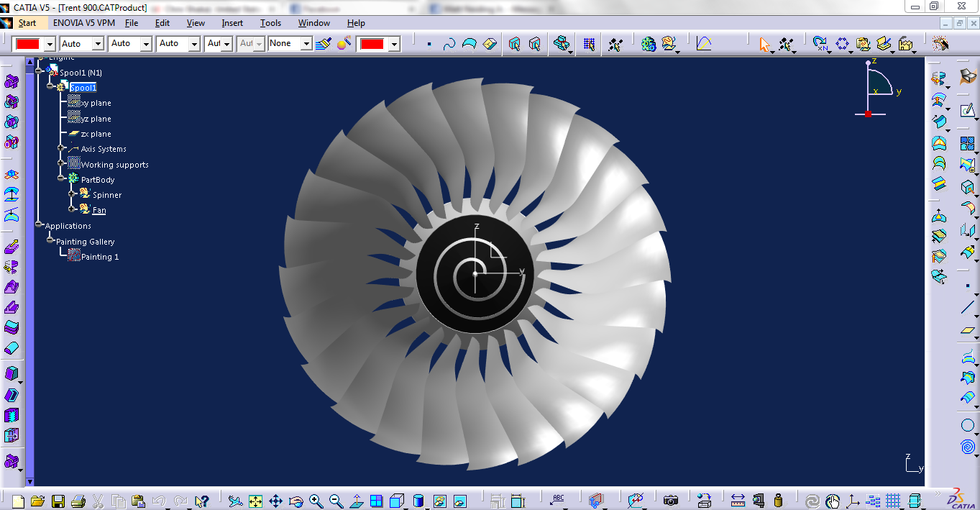This screenshot has height=510, width=980.
Task: Open the File menu
Action: [x=132, y=23]
